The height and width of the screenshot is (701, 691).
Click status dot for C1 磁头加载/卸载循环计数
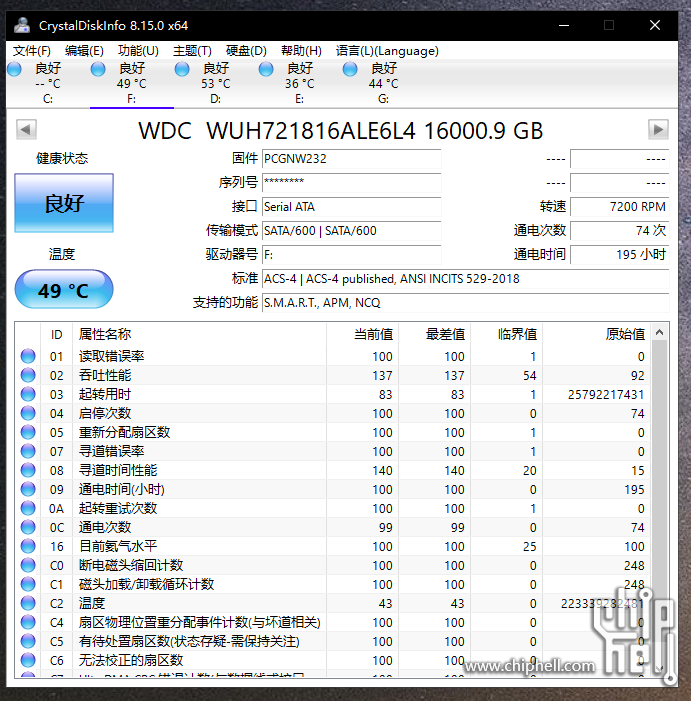click(28, 584)
